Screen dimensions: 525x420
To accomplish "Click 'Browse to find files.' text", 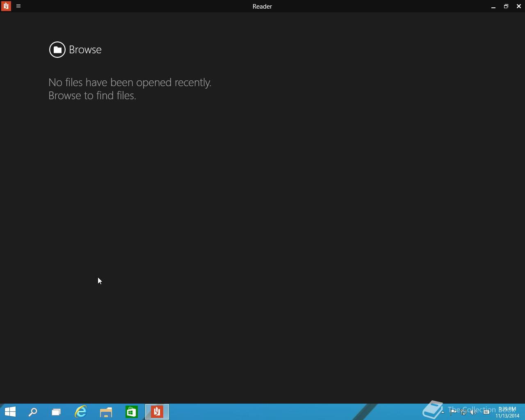I will tap(92, 96).
